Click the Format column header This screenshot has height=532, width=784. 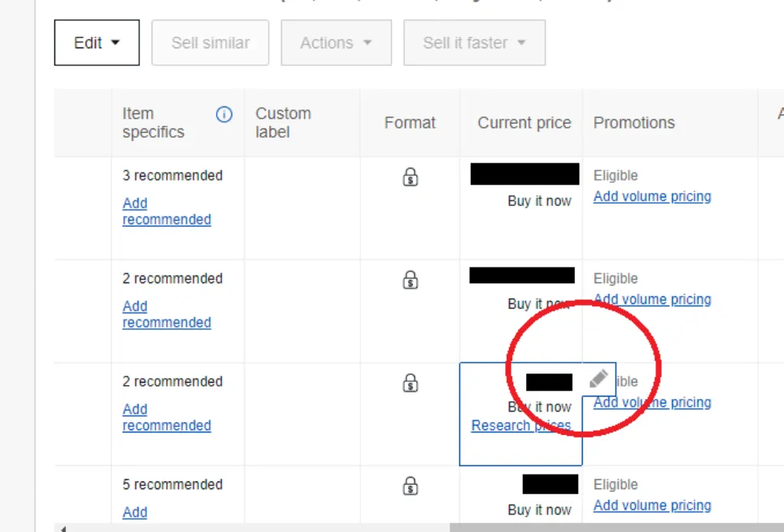coord(410,122)
